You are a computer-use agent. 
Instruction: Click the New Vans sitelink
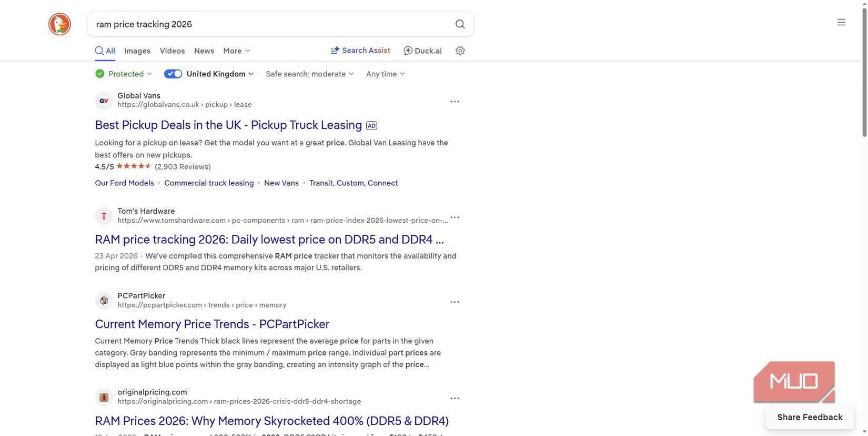[281, 183]
